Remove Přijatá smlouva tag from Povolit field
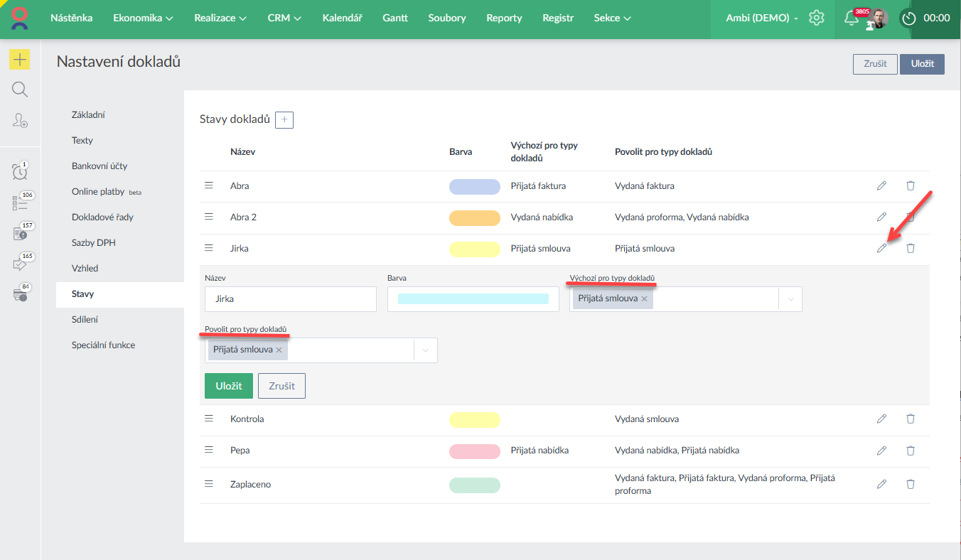961x560 pixels. click(x=279, y=350)
